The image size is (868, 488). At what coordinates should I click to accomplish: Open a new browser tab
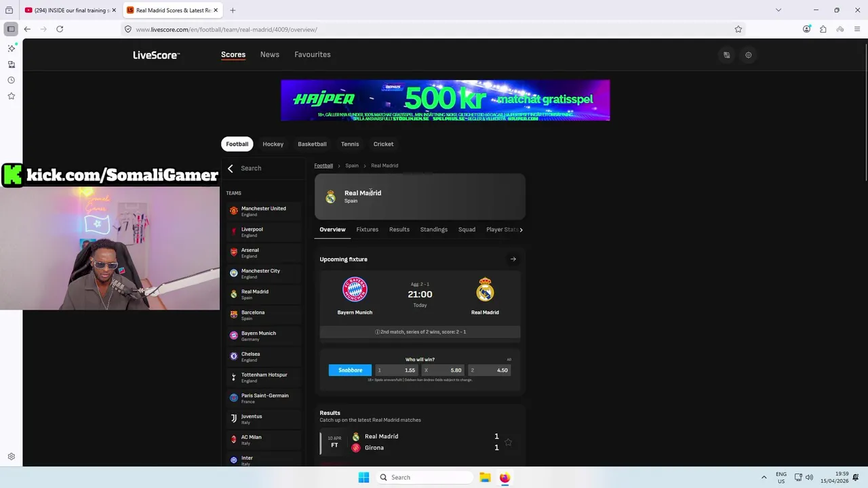233,10
